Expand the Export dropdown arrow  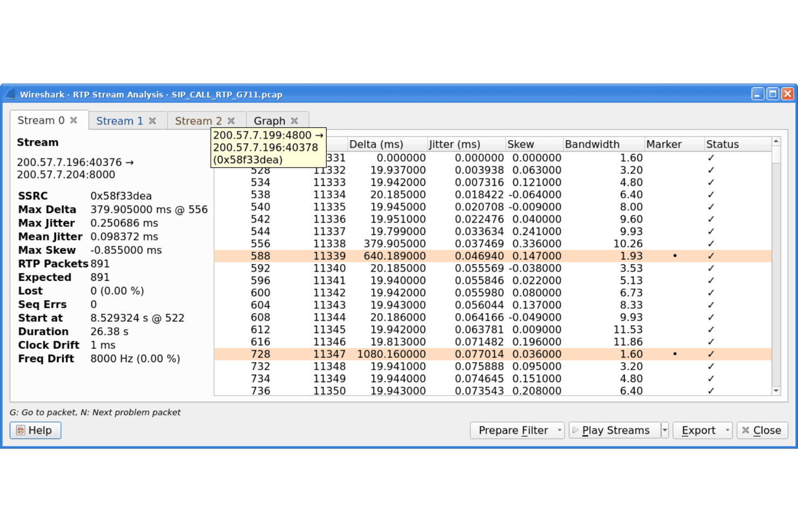point(727,430)
